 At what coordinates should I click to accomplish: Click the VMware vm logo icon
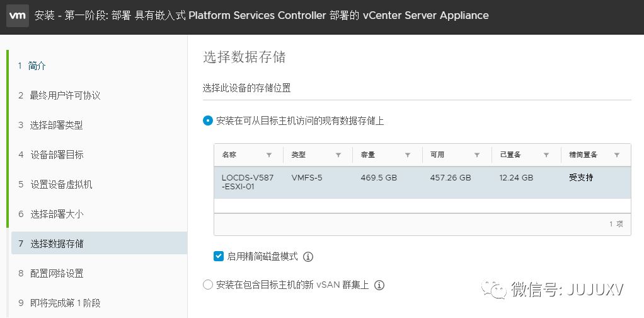tap(18, 15)
